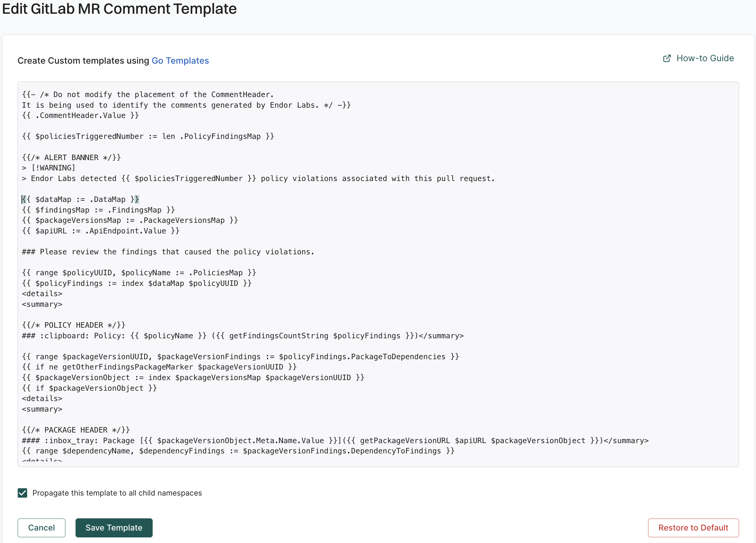This screenshot has width=756, height=543.
Task: Click the ':clipboard: Policy' template line
Action: point(243,336)
